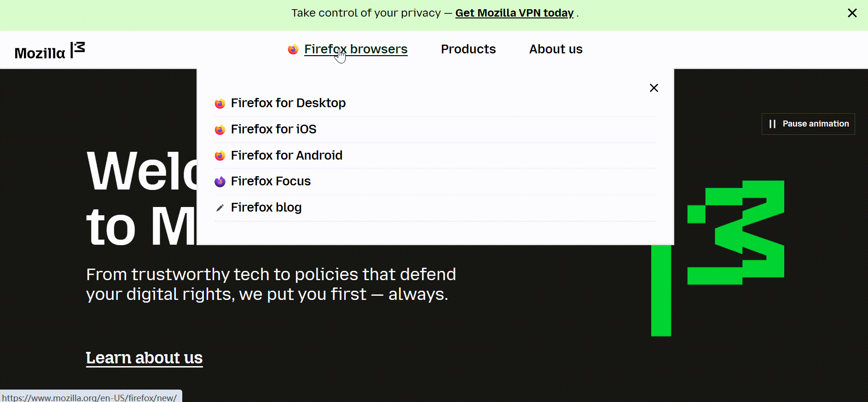Image resolution: width=868 pixels, height=402 pixels.
Task: Expand the Products menu
Action: (468, 49)
